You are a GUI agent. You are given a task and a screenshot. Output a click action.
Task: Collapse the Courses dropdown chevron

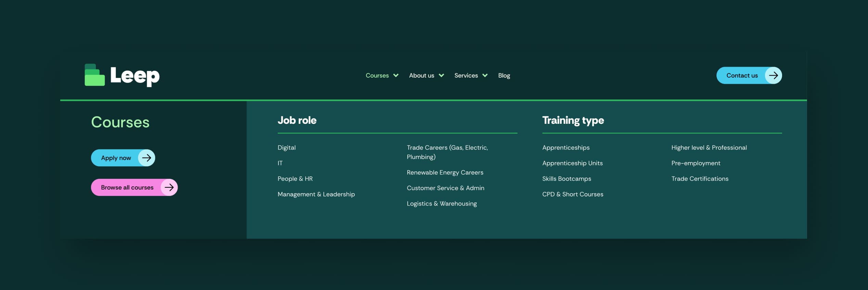click(396, 76)
